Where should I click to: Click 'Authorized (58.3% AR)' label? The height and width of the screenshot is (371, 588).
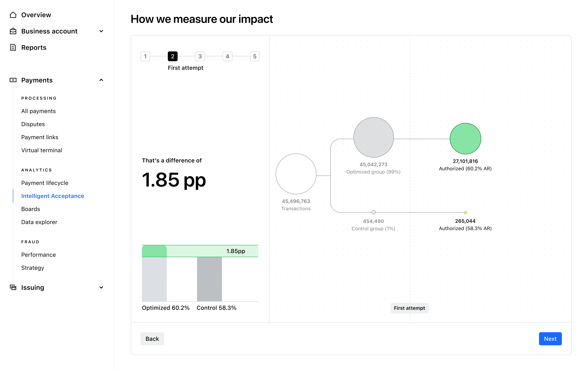(x=465, y=228)
